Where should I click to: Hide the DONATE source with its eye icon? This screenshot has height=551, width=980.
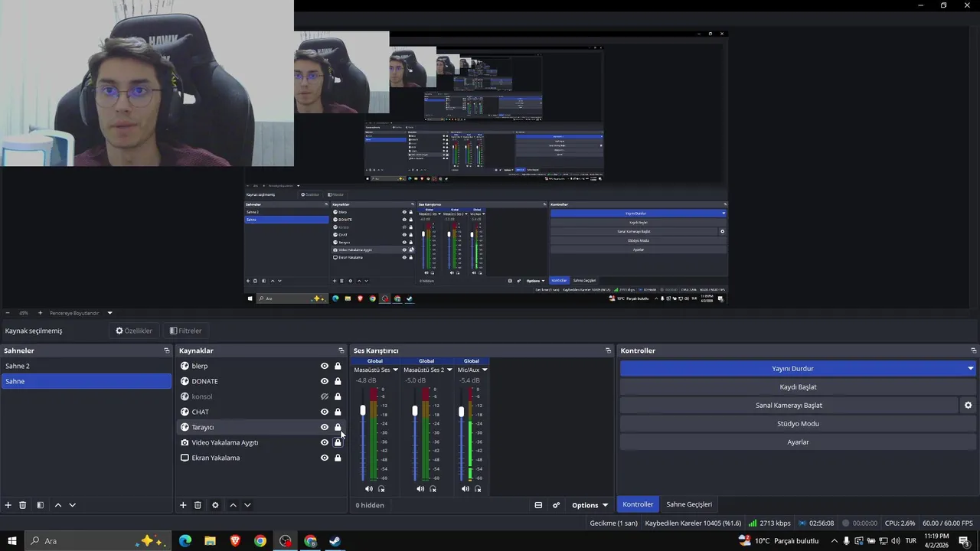[325, 381]
